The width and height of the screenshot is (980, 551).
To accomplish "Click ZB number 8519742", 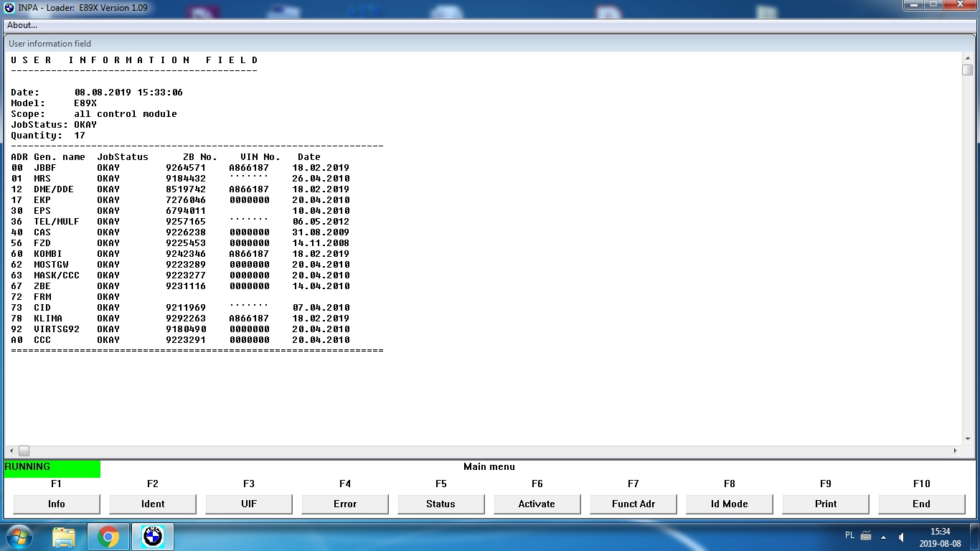I will pyautogui.click(x=186, y=189).
